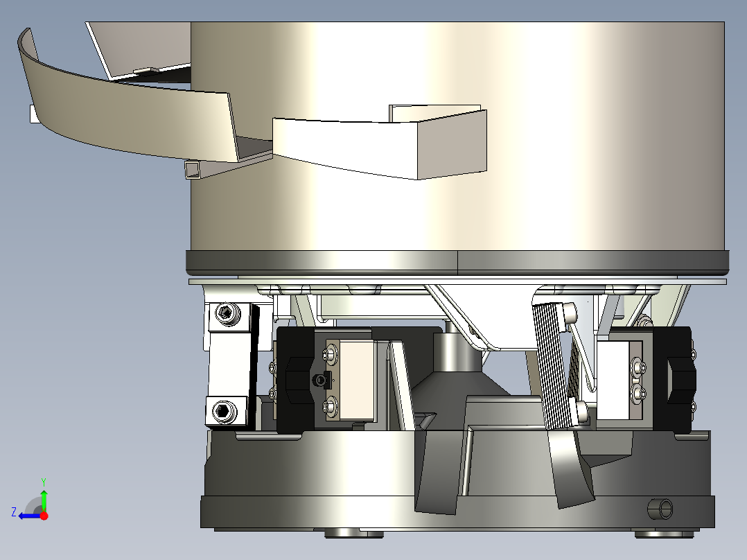Select the square tube end under the track
The image size is (747, 560).
pyautogui.click(x=193, y=170)
